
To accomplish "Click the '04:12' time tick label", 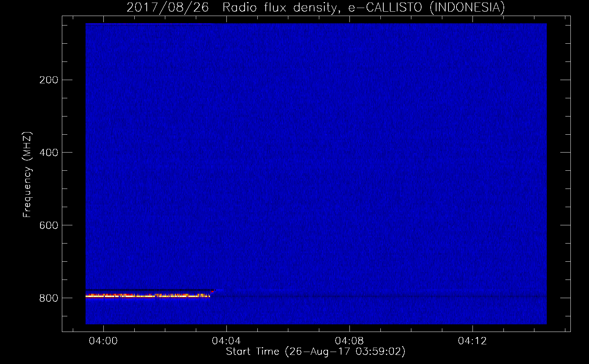I will tap(473, 341).
